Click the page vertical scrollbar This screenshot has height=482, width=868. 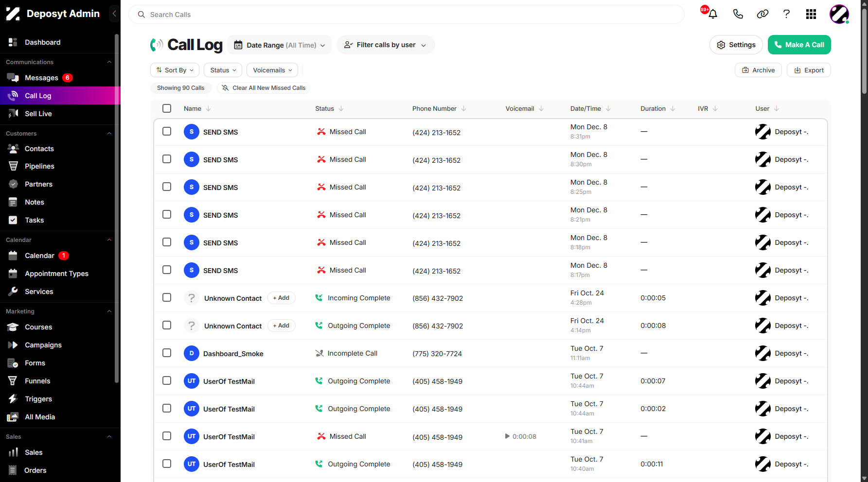tap(864, 51)
